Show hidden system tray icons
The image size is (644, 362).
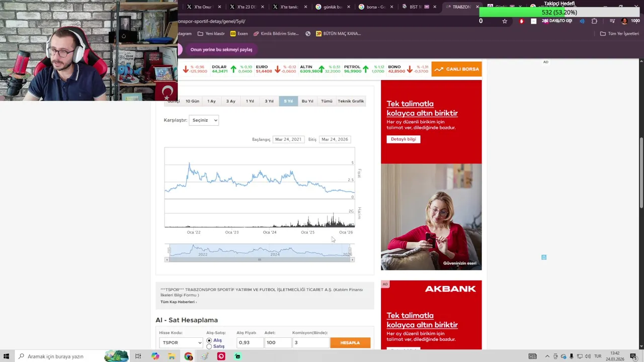(547, 356)
